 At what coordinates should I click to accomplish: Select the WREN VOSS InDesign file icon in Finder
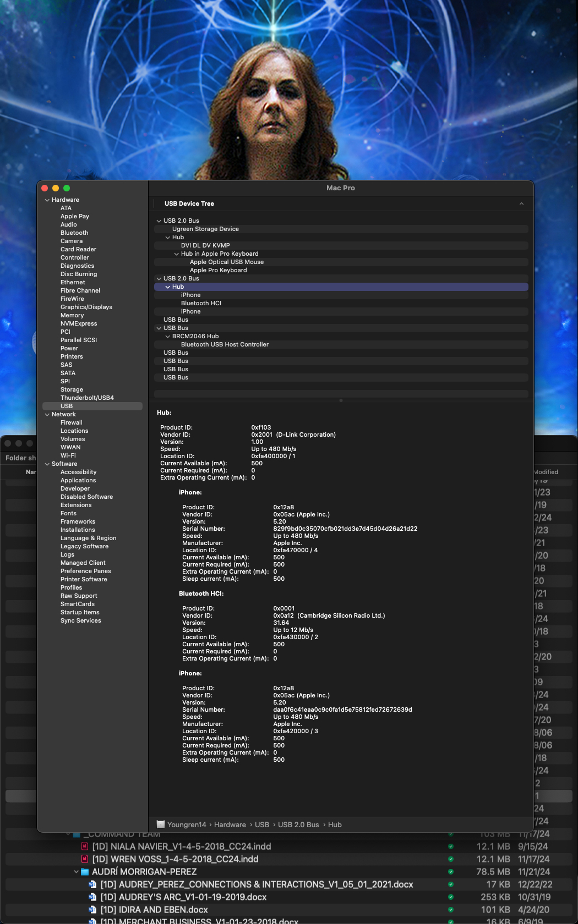85,859
